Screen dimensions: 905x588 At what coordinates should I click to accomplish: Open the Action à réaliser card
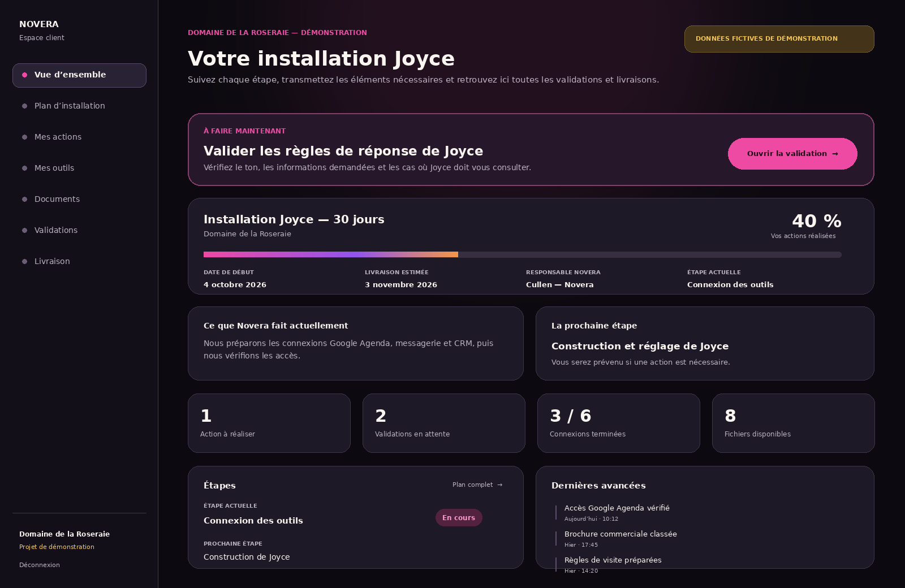point(269,423)
